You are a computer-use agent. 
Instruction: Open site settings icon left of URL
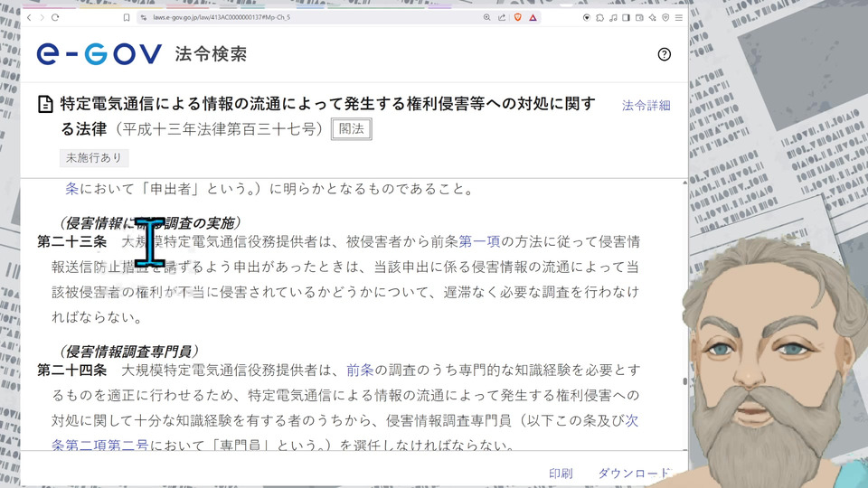144,18
